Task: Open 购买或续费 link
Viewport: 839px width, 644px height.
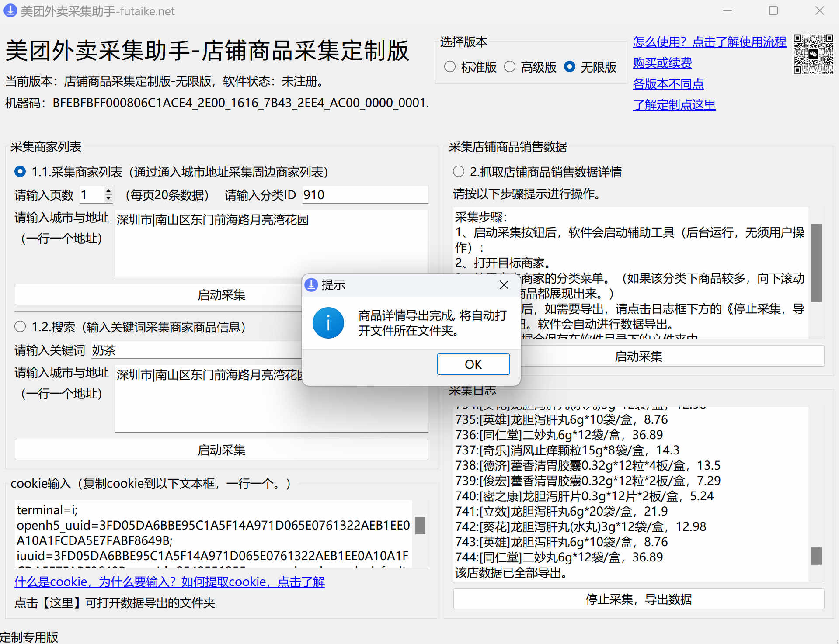Action: (x=662, y=62)
